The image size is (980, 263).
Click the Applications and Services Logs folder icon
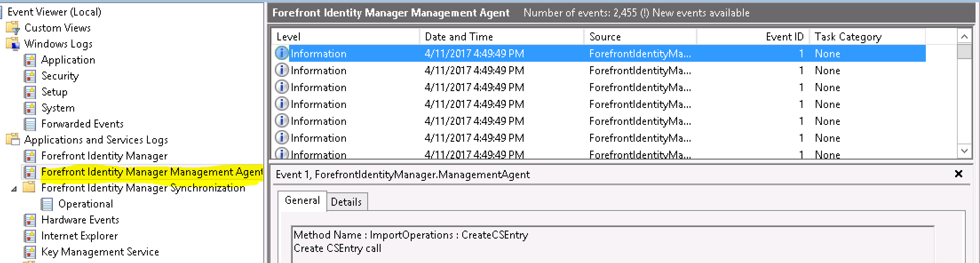(x=13, y=139)
